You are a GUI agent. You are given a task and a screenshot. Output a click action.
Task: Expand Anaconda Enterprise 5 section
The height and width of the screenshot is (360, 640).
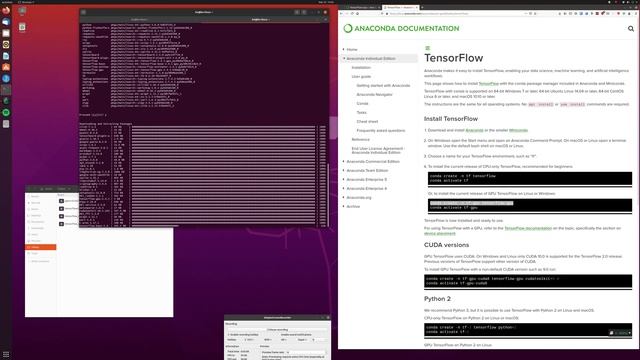(x=344, y=179)
